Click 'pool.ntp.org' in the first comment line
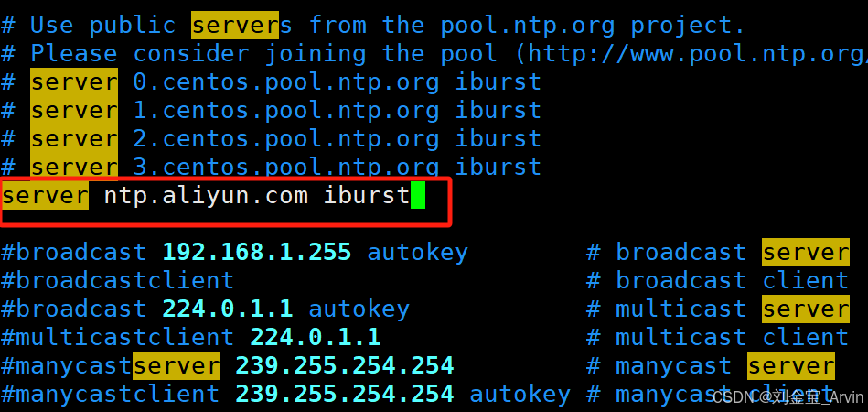 [528, 26]
